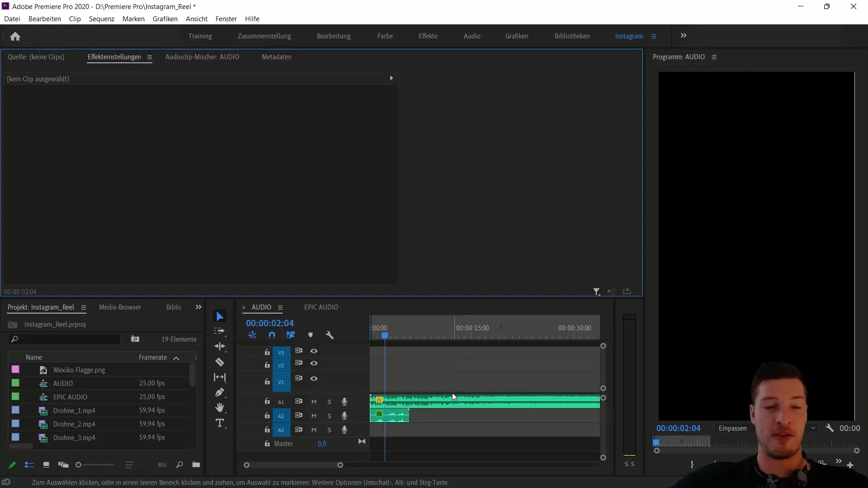Open Program monitor settings wrench

click(829, 428)
